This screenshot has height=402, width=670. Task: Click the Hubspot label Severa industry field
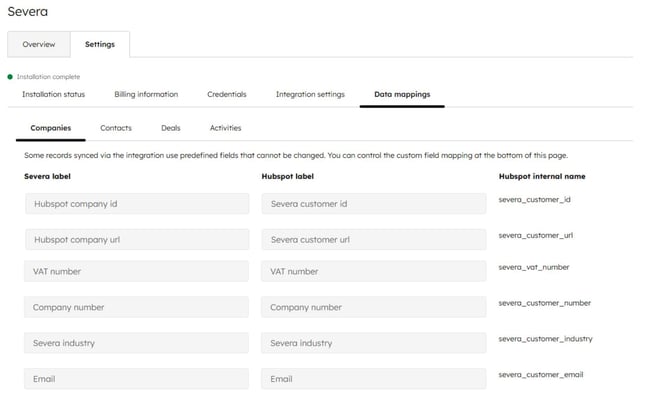point(374,343)
